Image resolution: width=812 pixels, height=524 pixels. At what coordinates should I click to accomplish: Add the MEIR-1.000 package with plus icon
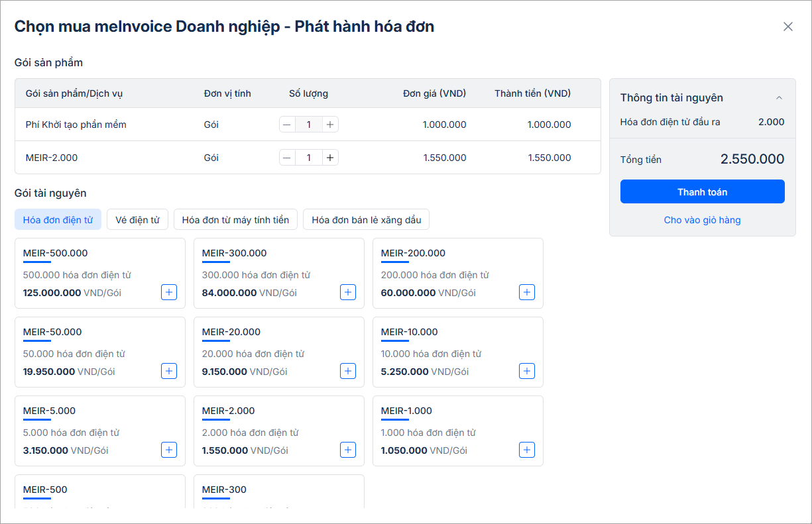click(527, 450)
